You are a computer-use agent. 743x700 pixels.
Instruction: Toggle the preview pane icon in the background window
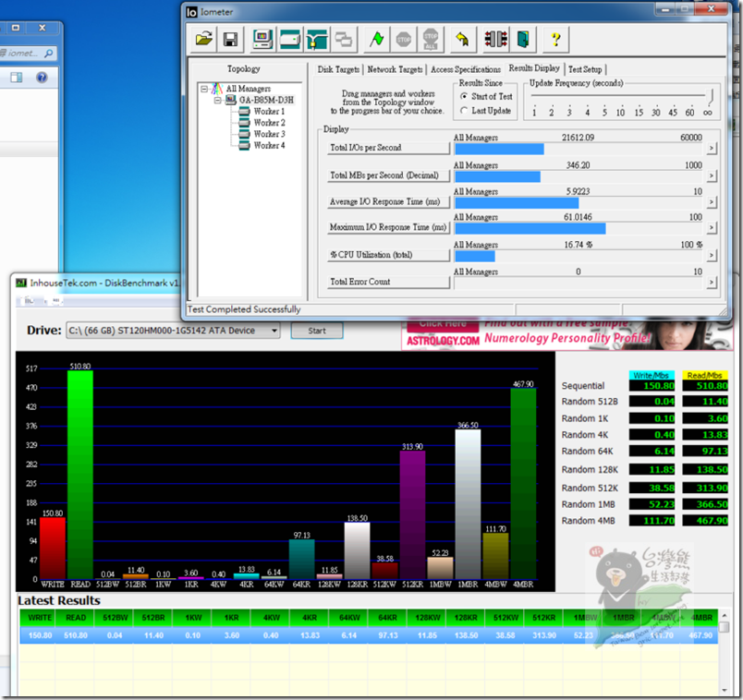pyautogui.click(x=17, y=78)
